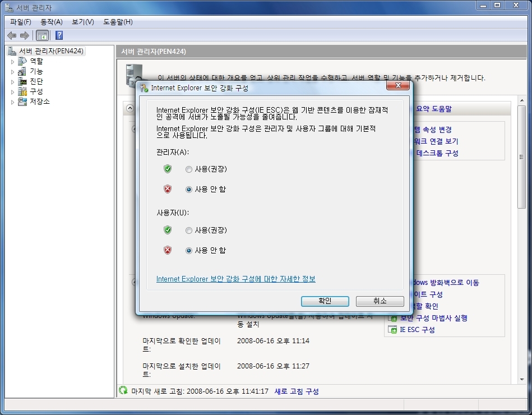Screen dimensions: 532x415
Task: Enable IE ESC for administrators (사용 권장)
Action: point(189,169)
